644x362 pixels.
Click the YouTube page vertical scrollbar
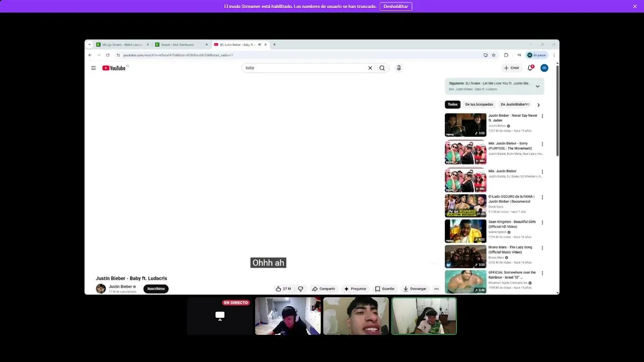point(557,110)
